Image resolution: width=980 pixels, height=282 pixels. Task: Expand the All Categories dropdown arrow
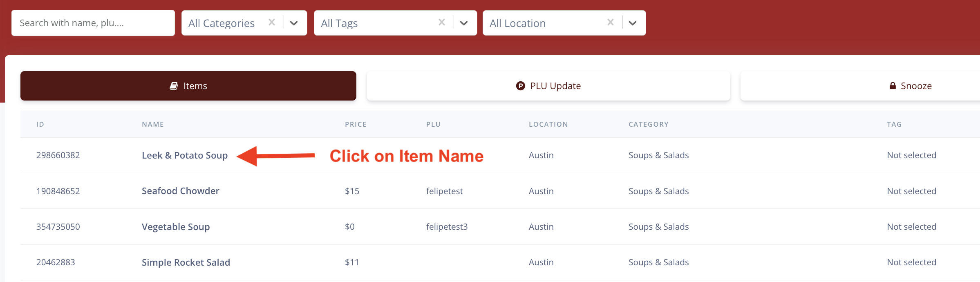click(x=294, y=23)
